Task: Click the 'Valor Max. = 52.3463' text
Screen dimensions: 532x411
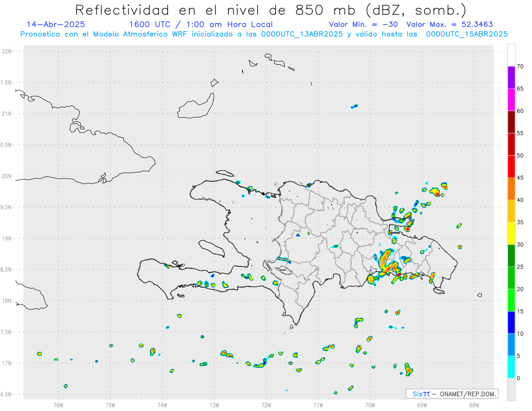Action: point(450,24)
